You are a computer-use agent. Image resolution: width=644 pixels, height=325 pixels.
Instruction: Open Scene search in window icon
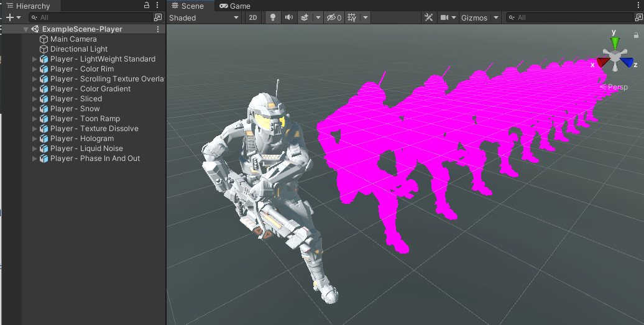(x=639, y=17)
